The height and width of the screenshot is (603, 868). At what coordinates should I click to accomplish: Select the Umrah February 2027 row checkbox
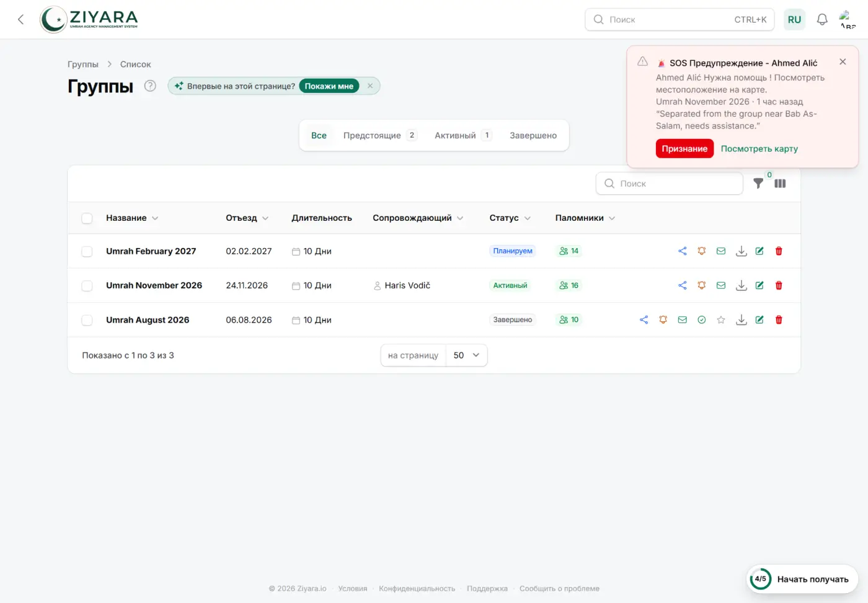87,251
